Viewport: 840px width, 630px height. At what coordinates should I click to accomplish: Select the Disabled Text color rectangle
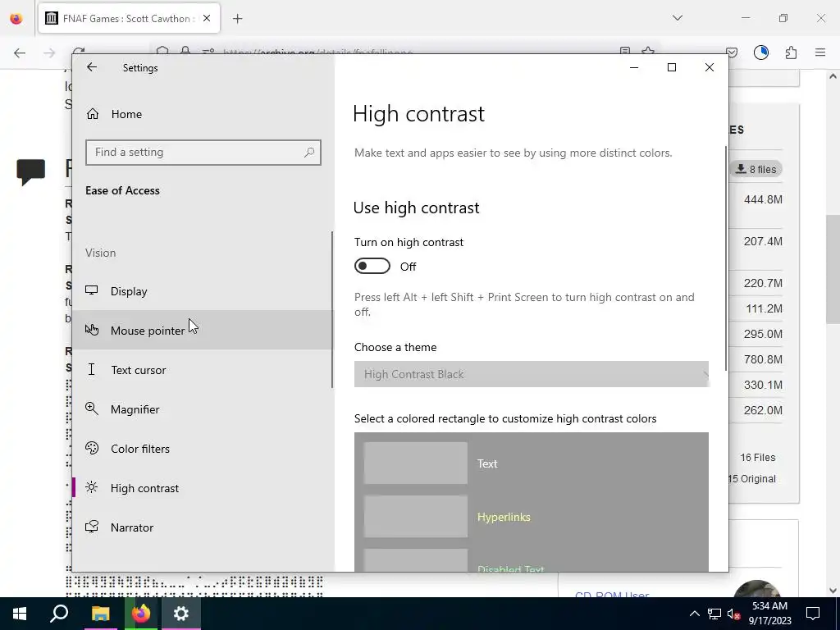[416, 560]
